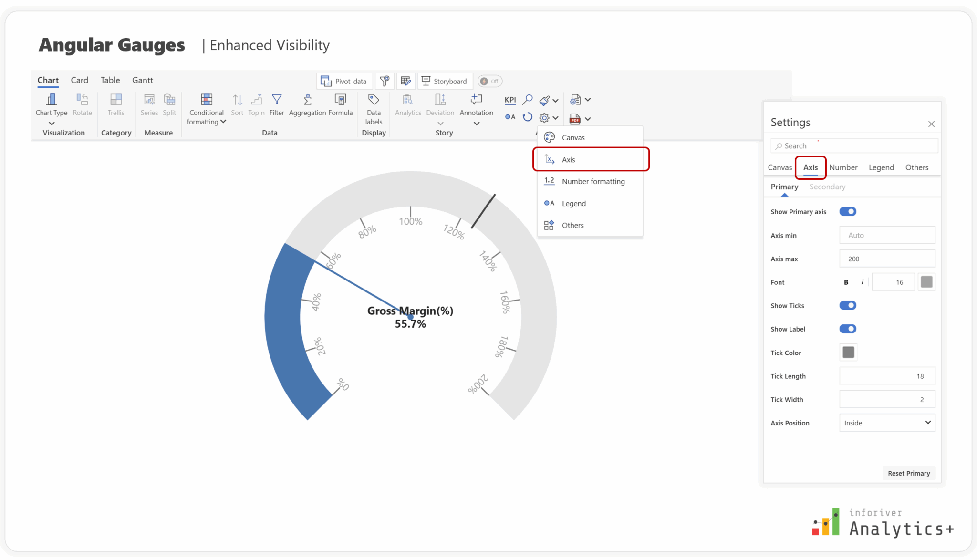Enable Show Ticks in Axis settings
The height and width of the screenshot is (560, 977).
click(847, 305)
